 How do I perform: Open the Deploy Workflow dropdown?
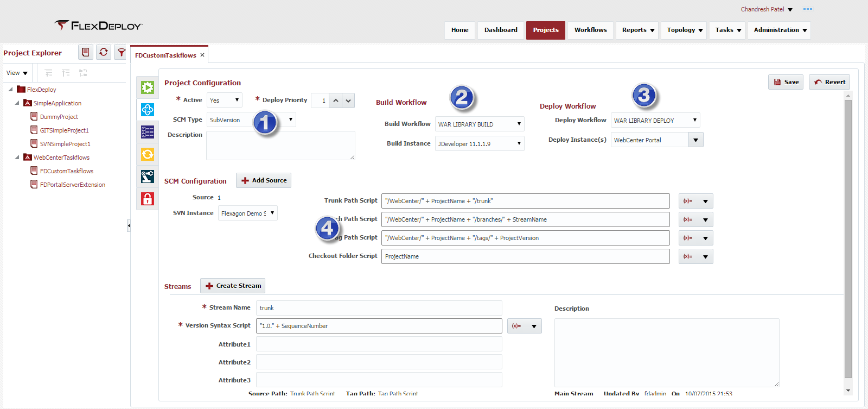tap(655, 120)
